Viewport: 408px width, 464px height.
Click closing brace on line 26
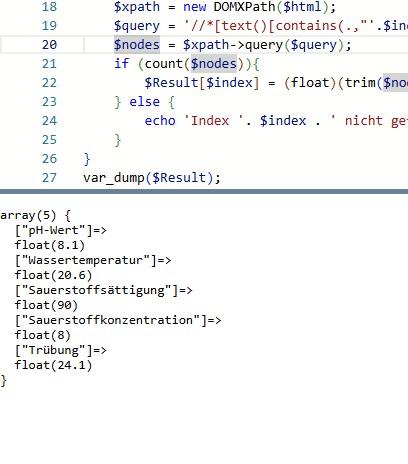tap(87, 159)
